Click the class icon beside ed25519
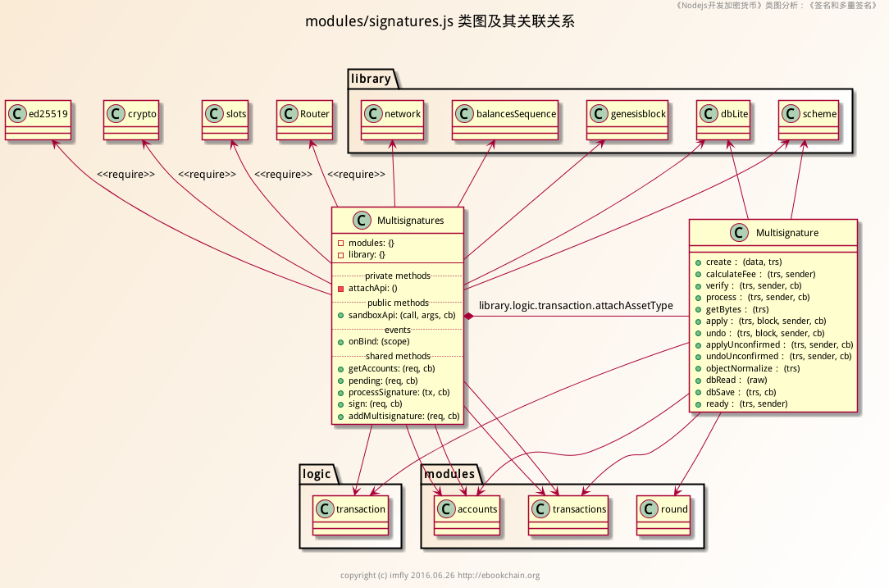The width and height of the screenshot is (889, 588). (17, 114)
